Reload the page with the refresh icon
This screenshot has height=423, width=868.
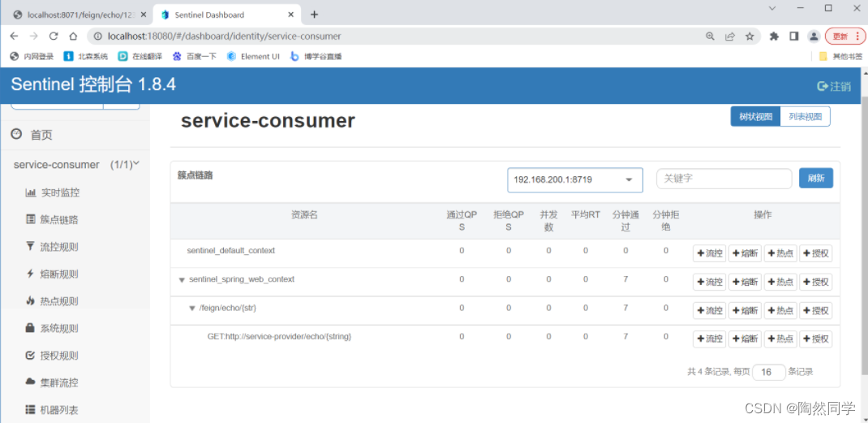(x=54, y=36)
